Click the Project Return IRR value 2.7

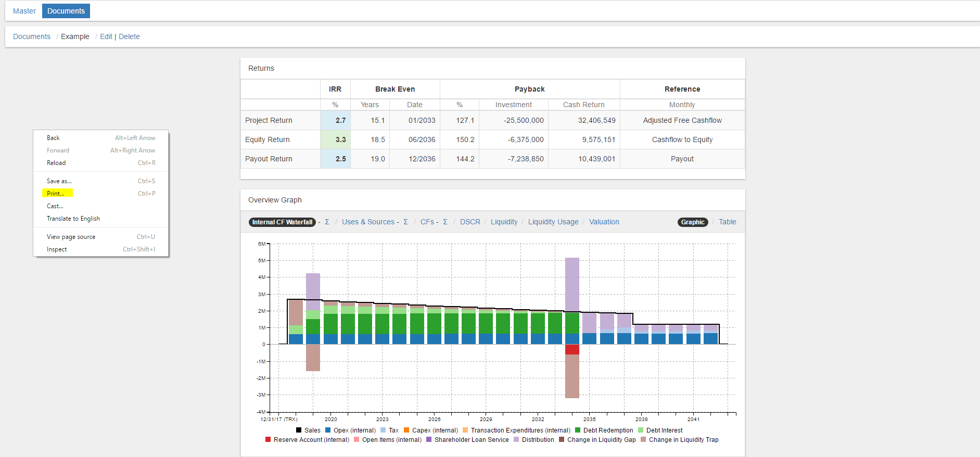(x=340, y=120)
